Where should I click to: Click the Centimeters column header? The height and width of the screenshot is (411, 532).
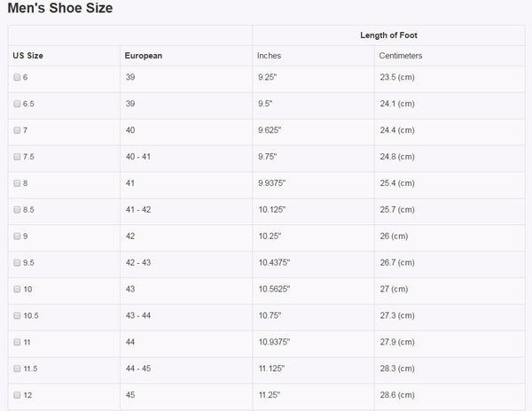401,56
